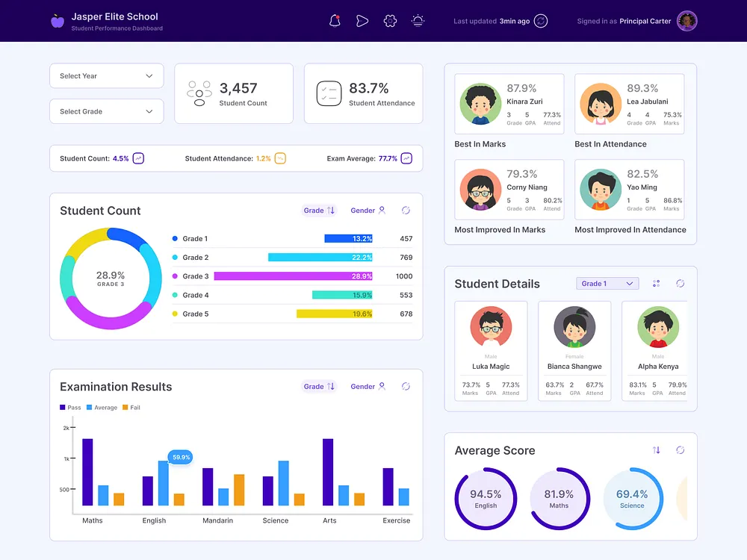Viewport: 747px width, 560px height.
Task: Refresh the Average Score panel
Action: tap(680, 450)
